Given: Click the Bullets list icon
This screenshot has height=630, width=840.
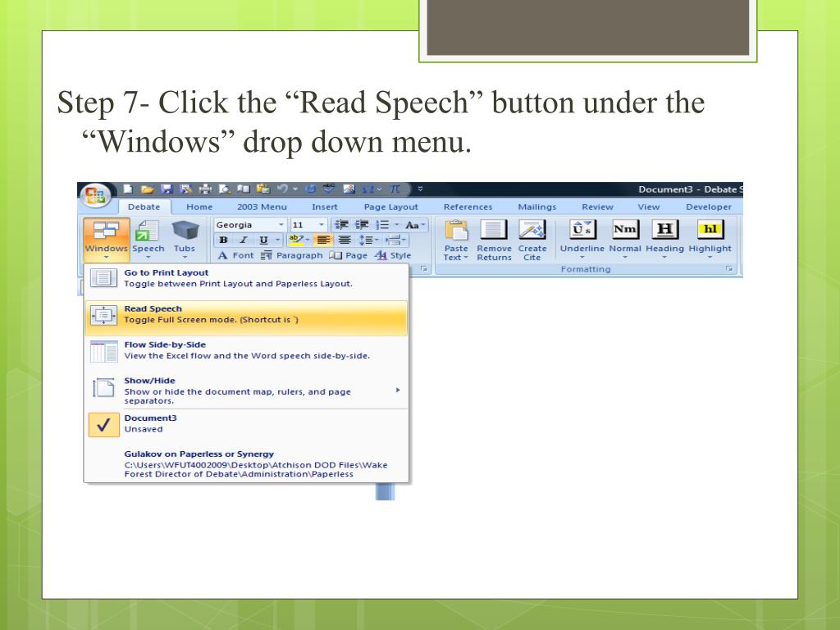Looking at the screenshot, I should click(x=382, y=225).
